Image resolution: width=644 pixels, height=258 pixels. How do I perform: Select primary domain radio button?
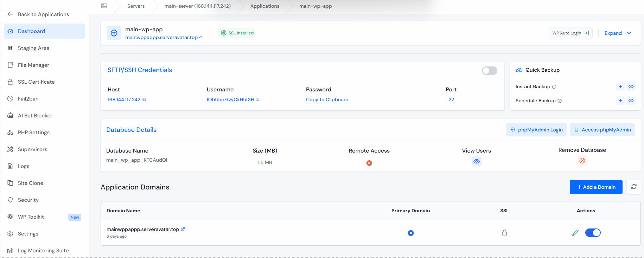click(411, 233)
